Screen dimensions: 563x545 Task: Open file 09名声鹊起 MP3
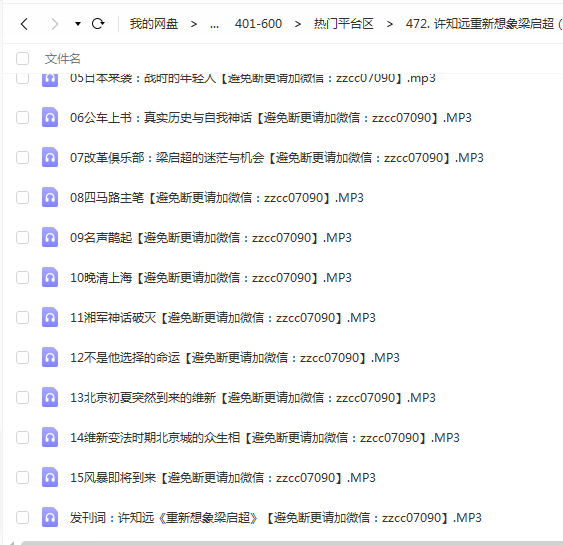[211, 238]
